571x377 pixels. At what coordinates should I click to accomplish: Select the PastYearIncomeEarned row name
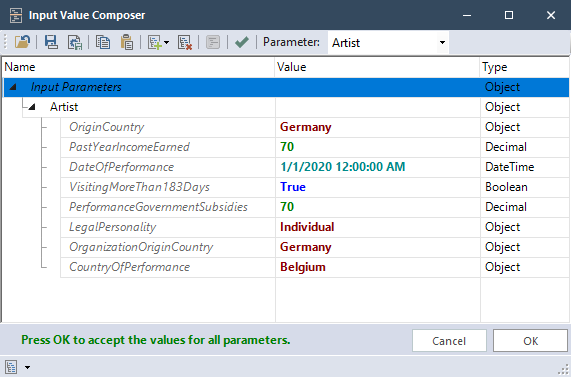[129, 147]
